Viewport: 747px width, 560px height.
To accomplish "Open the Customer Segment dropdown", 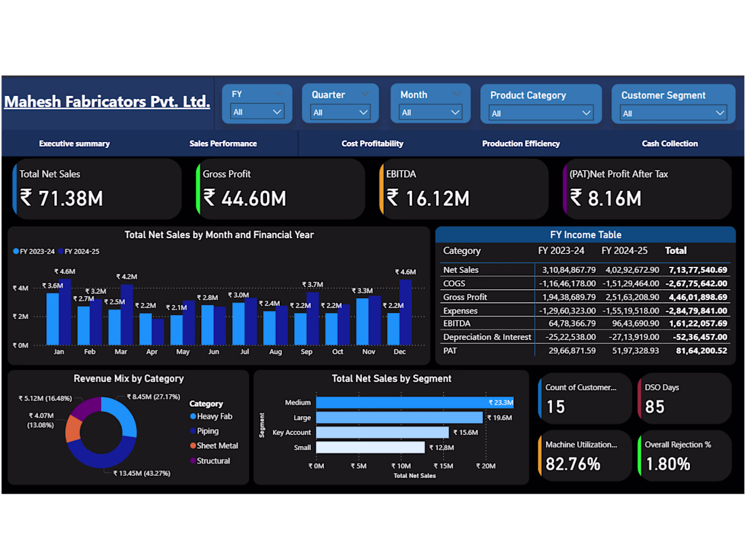I will point(673,113).
